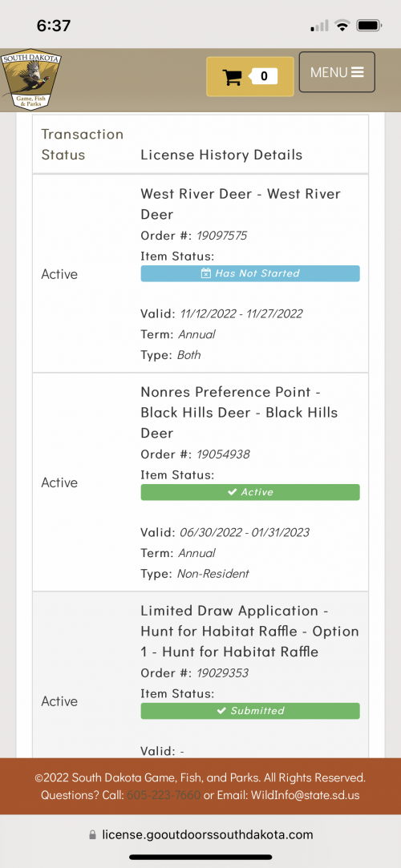The image size is (401, 868).
Task: Tap the green Submitted status bar
Action: click(x=249, y=711)
